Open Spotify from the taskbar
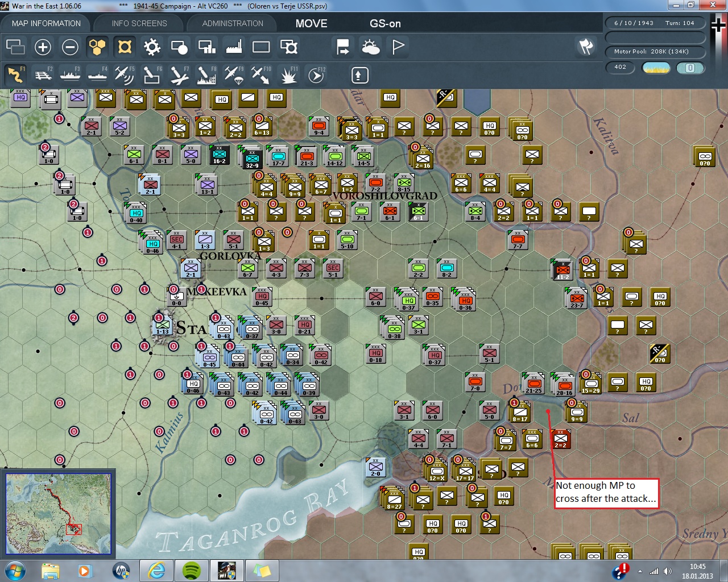Image resolution: width=728 pixels, height=582 pixels. 192,571
